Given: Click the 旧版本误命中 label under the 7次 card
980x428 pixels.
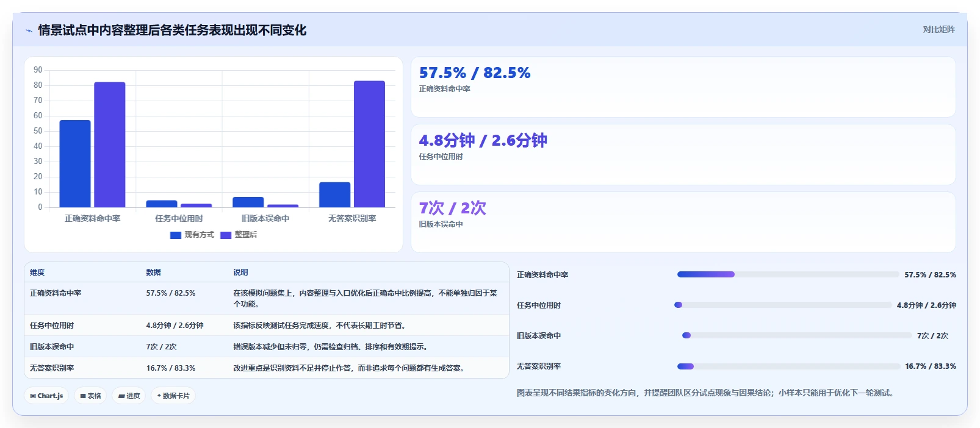Looking at the screenshot, I should click(441, 224).
